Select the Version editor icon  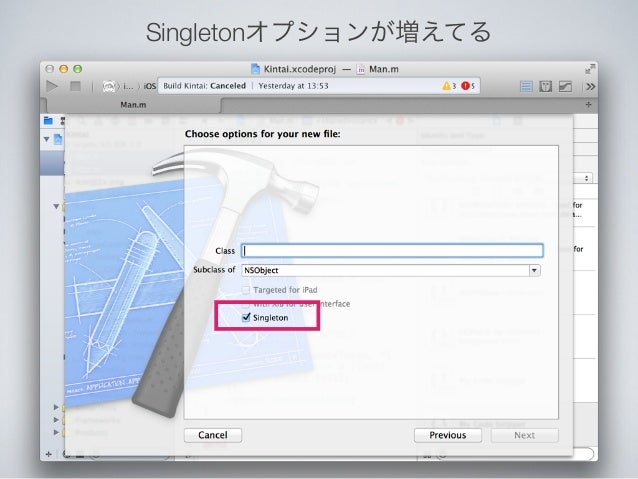point(565,86)
